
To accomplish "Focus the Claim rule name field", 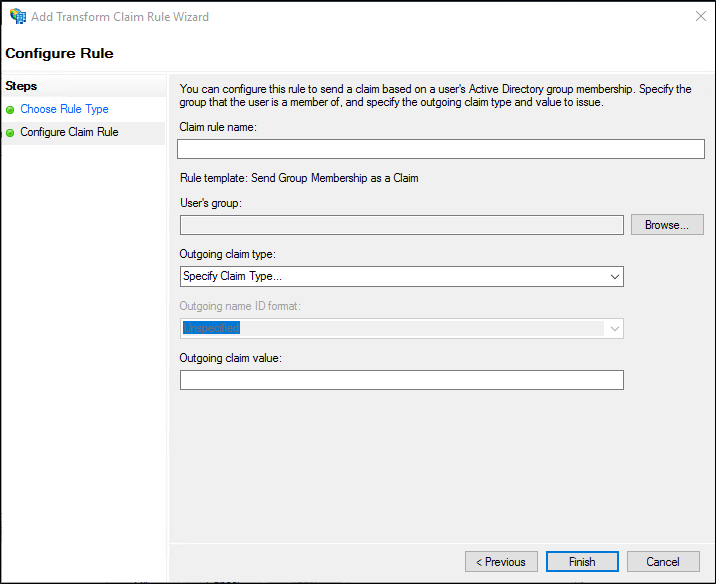I will (441, 149).
